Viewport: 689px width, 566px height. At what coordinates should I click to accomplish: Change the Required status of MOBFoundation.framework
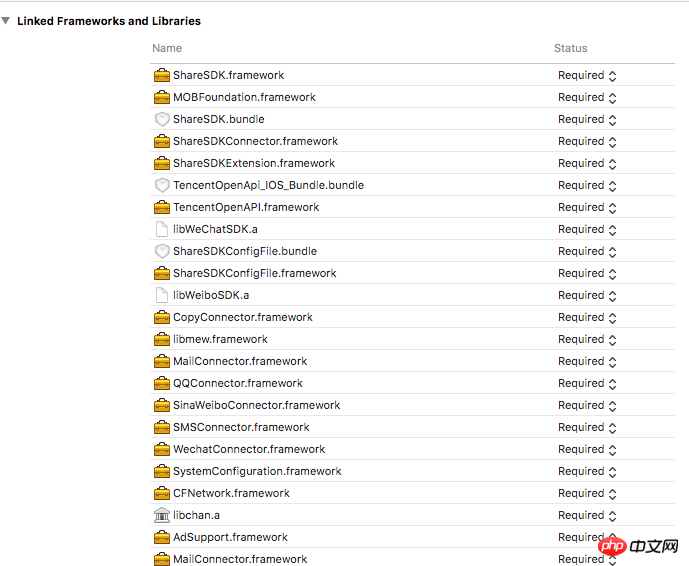click(587, 98)
